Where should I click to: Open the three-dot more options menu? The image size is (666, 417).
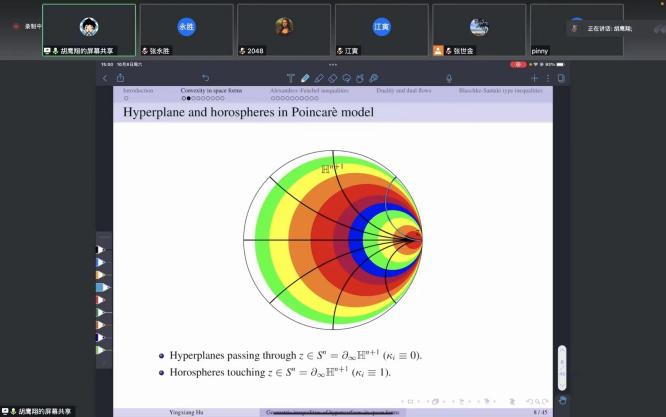548,78
